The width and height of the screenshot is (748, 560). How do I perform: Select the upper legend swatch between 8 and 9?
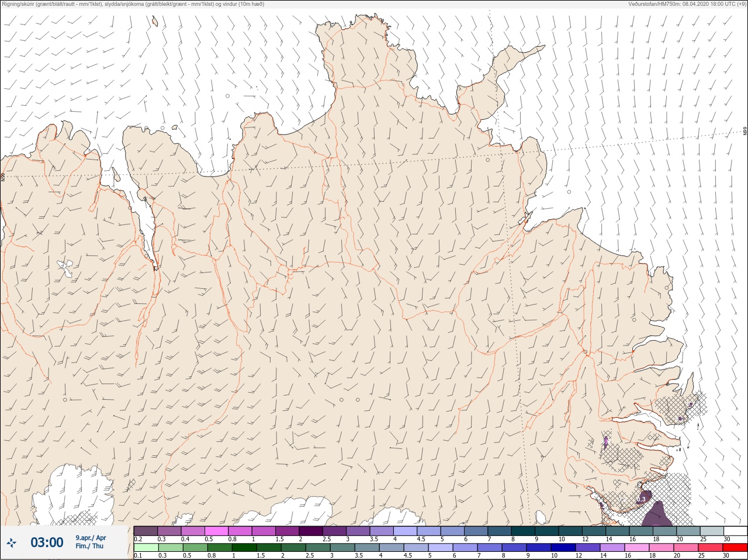(x=523, y=531)
